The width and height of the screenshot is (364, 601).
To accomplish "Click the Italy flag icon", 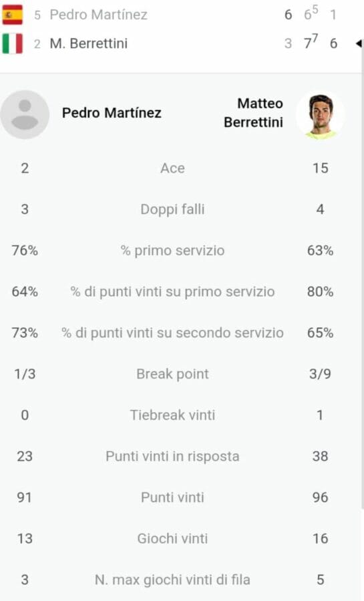I will (13, 43).
